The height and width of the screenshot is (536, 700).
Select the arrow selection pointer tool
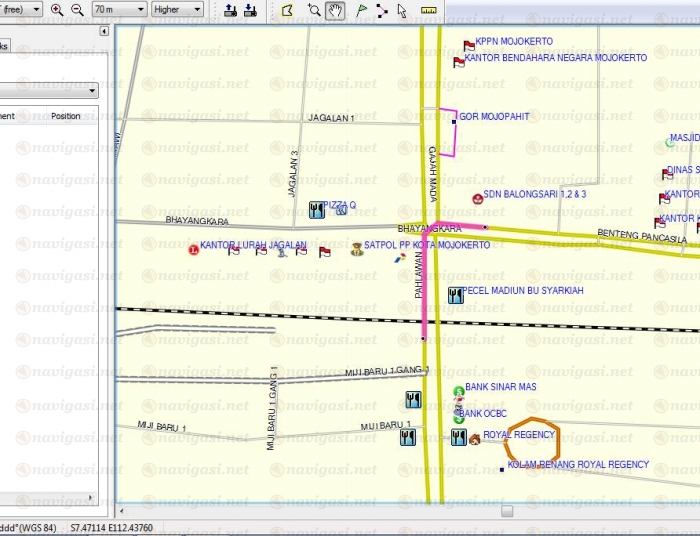pos(402,9)
